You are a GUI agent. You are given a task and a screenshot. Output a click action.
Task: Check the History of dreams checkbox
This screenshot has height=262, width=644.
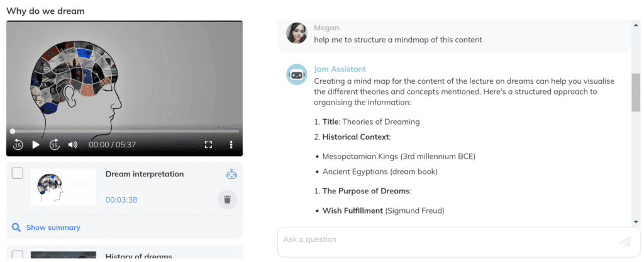tap(17, 256)
